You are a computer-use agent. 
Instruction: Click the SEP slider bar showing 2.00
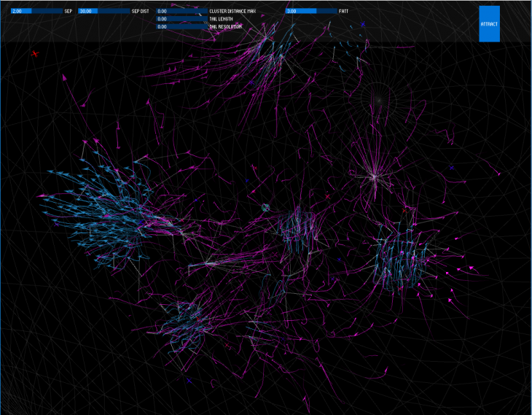coord(36,12)
